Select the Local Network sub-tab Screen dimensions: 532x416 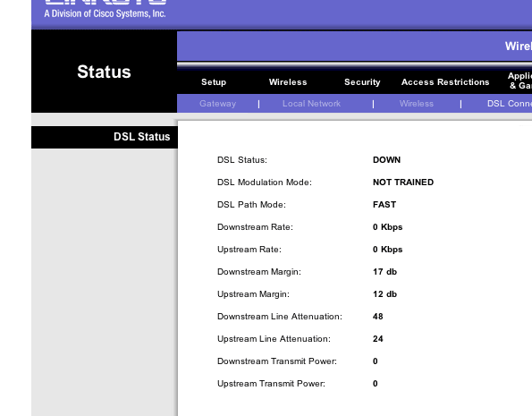click(x=311, y=104)
